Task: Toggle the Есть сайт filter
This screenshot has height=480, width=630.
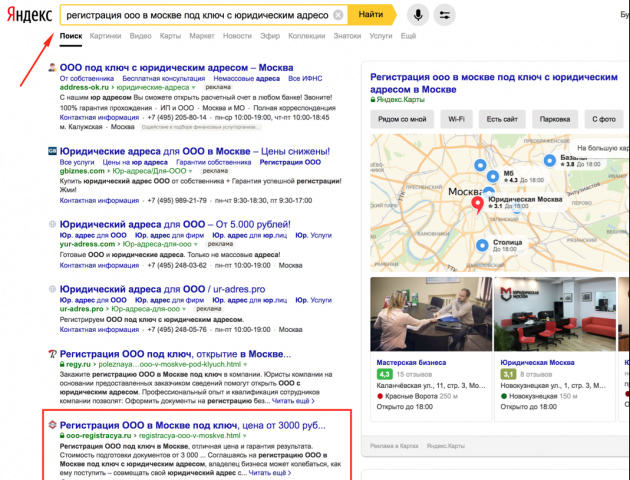Action: tap(502, 119)
